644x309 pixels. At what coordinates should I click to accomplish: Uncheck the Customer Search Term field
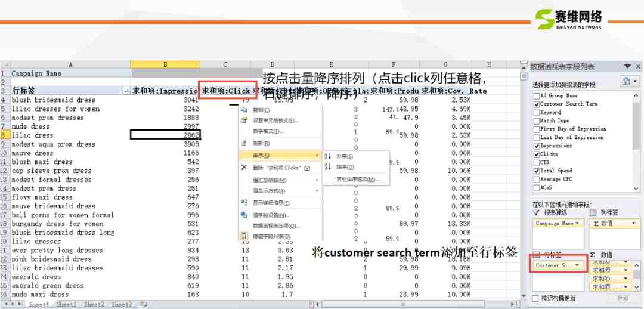point(537,104)
